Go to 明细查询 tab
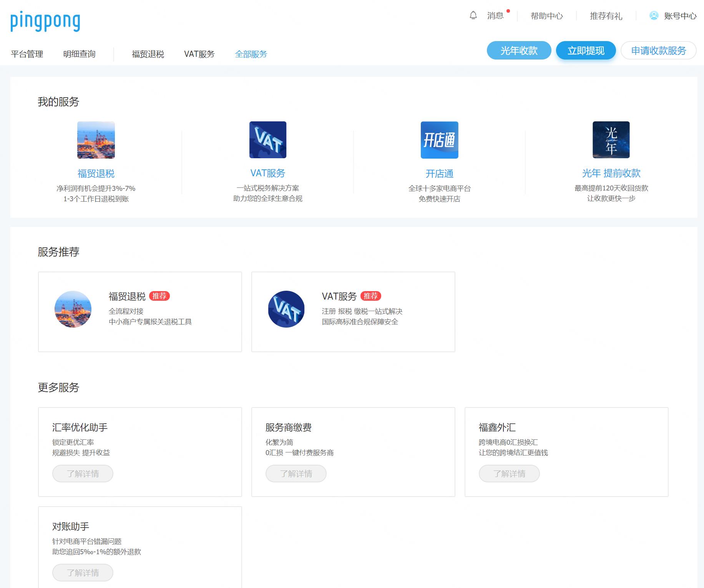 [79, 54]
